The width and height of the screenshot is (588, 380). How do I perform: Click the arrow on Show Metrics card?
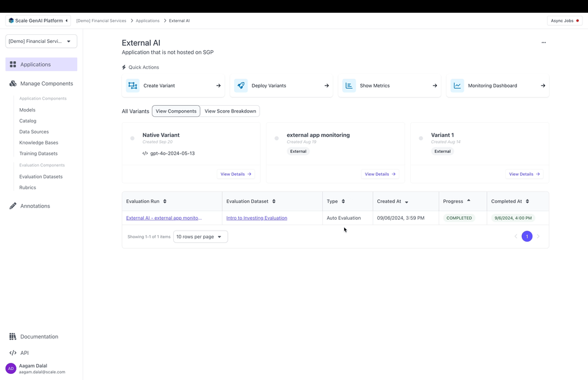click(x=435, y=86)
